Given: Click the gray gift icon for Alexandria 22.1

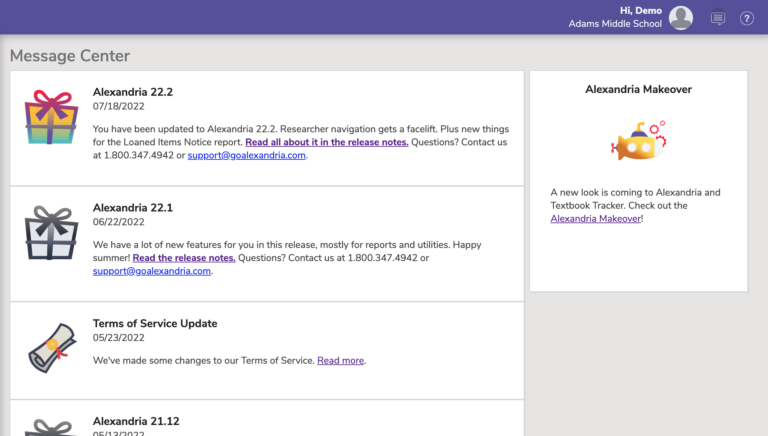Looking at the screenshot, I should click(x=51, y=233).
